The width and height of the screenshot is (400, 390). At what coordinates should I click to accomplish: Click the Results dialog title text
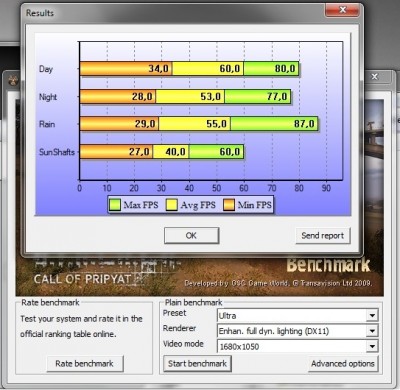coord(40,13)
